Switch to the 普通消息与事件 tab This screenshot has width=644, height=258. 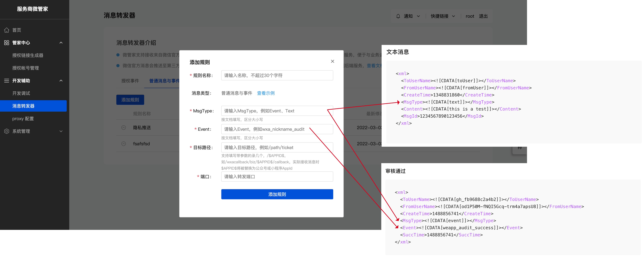pos(164,81)
